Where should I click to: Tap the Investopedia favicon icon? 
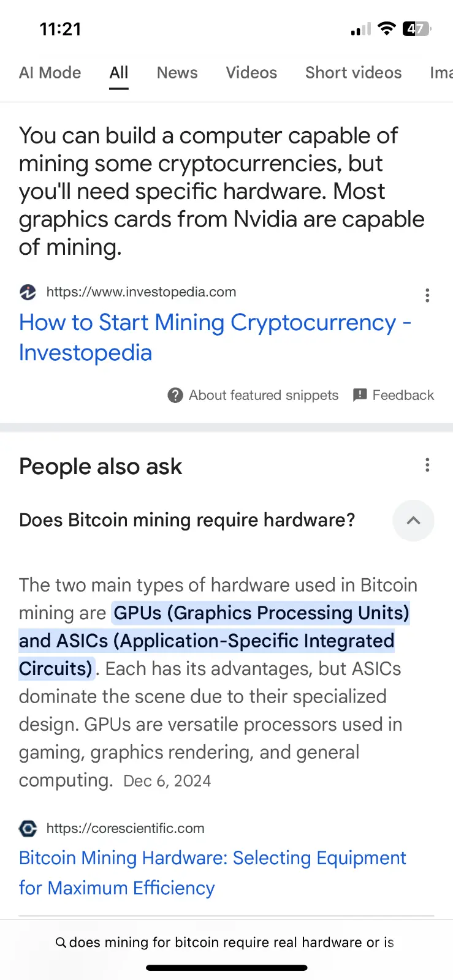point(28,292)
